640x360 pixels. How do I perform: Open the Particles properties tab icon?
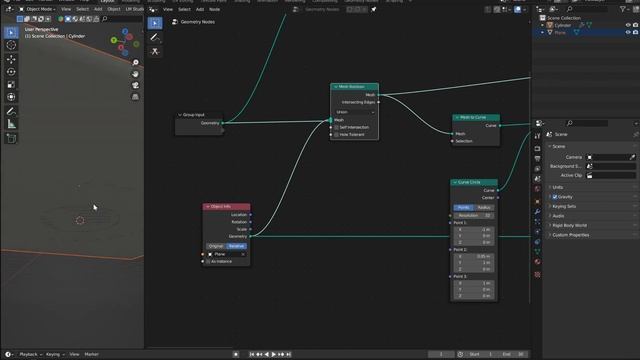[538, 222]
